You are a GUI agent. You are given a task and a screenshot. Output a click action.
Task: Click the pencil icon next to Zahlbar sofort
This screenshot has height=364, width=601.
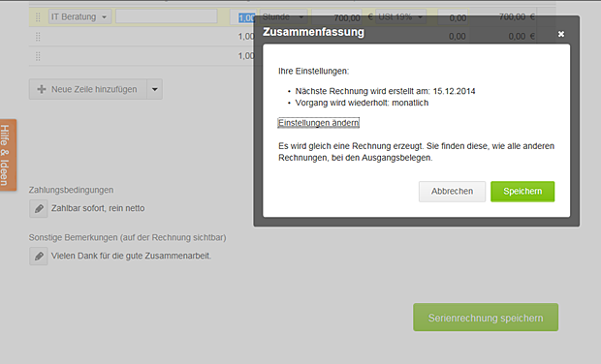(39, 208)
